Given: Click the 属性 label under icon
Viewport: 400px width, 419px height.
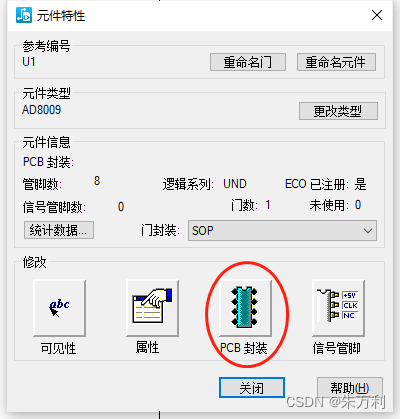Looking at the screenshot, I should click(147, 347).
